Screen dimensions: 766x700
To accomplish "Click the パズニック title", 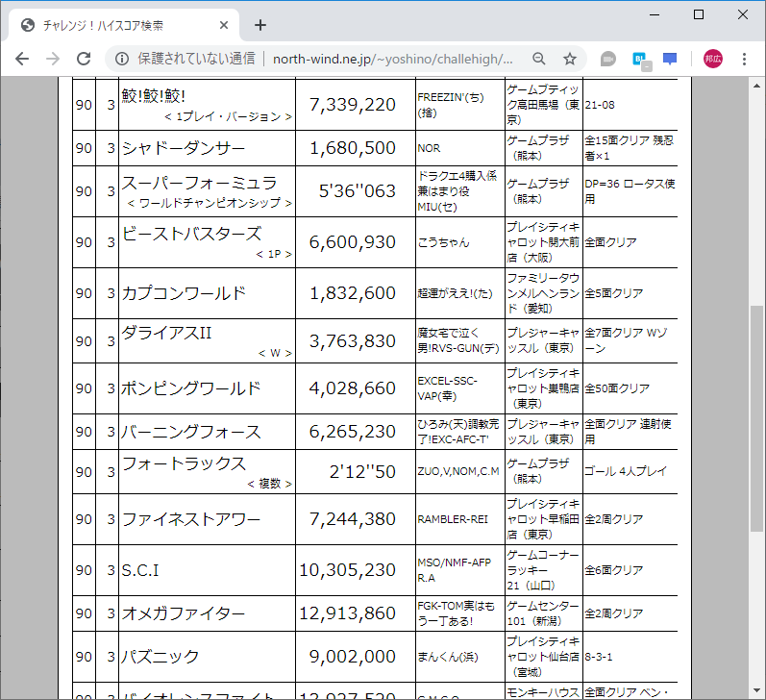I will 161,657.
